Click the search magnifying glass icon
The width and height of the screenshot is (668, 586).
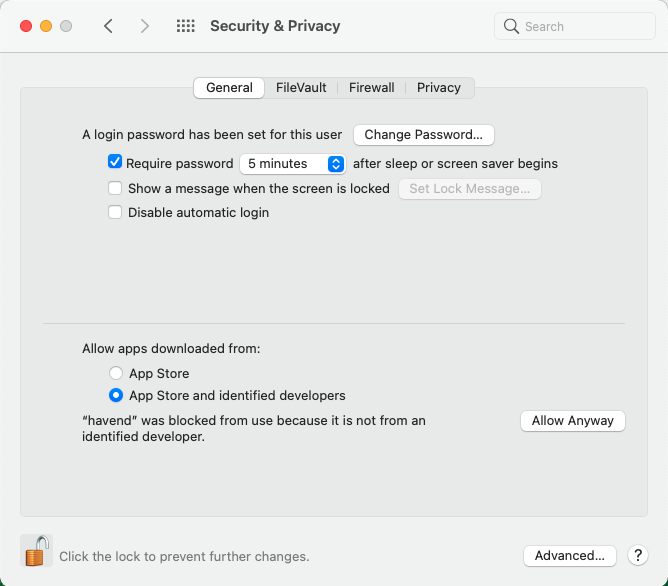512,26
